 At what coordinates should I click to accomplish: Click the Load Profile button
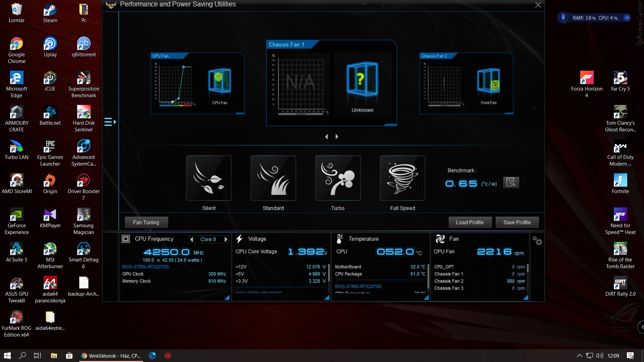[470, 222]
